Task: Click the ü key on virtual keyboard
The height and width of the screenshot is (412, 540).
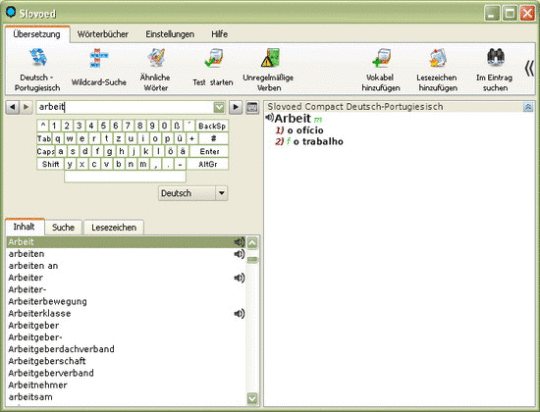Action: pyautogui.click(x=179, y=138)
